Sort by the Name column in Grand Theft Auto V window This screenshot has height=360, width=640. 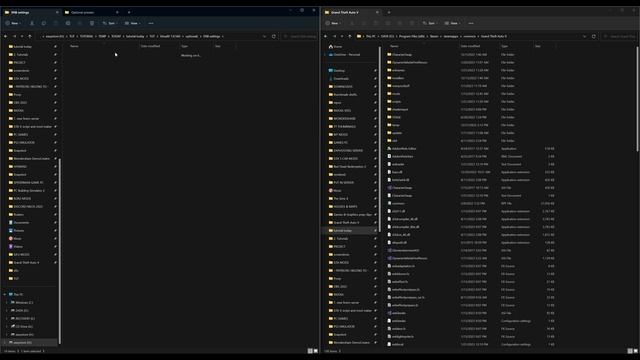[394, 46]
